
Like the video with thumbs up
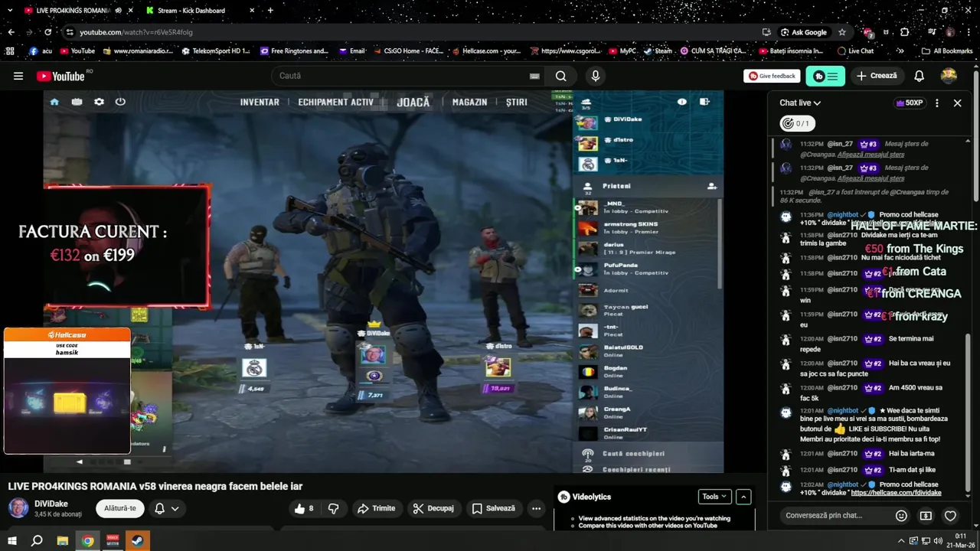point(304,508)
